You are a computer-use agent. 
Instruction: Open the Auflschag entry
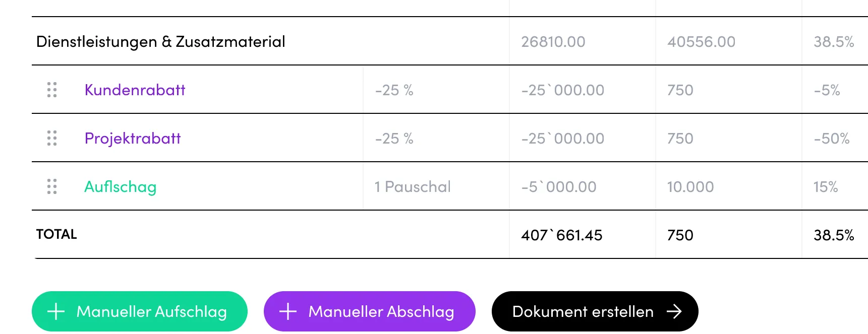[120, 186]
